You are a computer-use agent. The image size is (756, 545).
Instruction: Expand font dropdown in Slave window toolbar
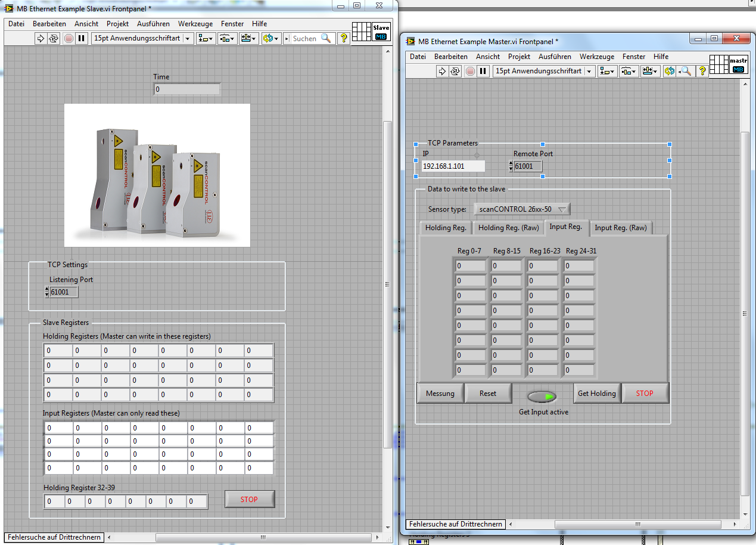(x=188, y=38)
